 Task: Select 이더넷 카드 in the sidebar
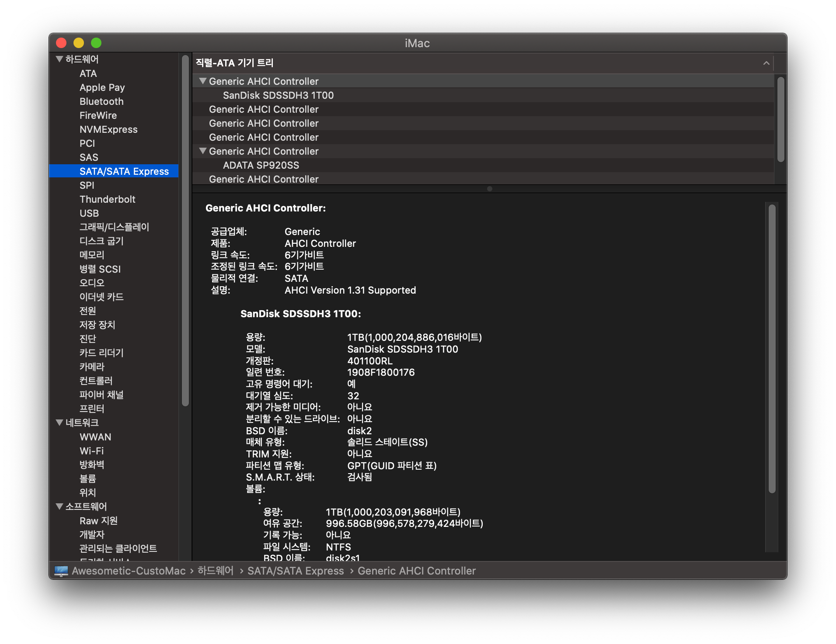pos(101,297)
